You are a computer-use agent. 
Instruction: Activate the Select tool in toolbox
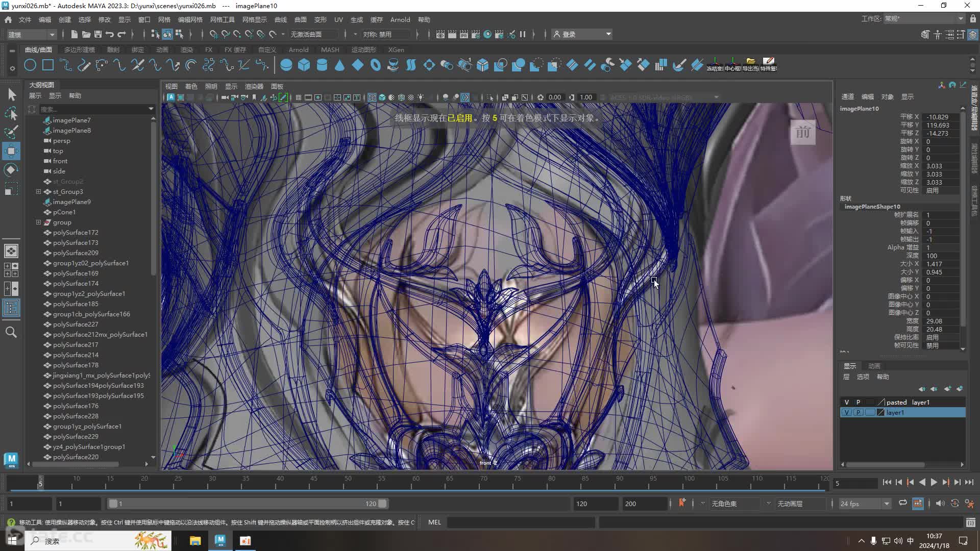(x=11, y=94)
